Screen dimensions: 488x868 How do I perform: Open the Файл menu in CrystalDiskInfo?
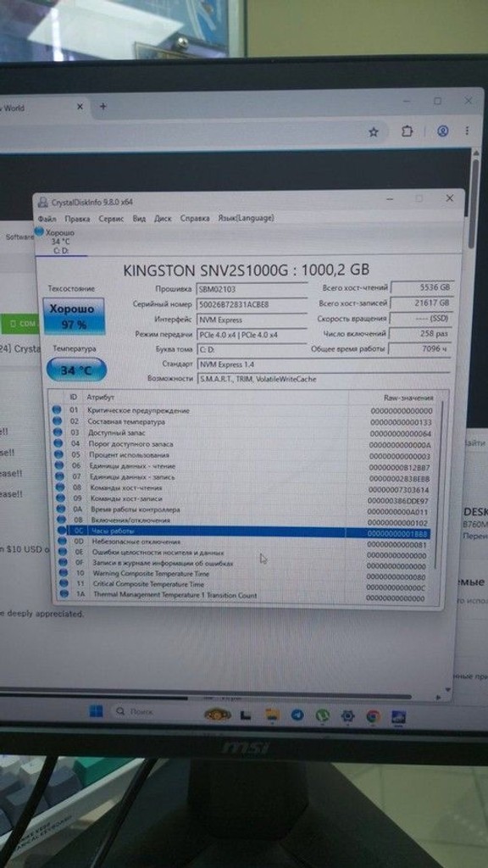click(47, 219)
